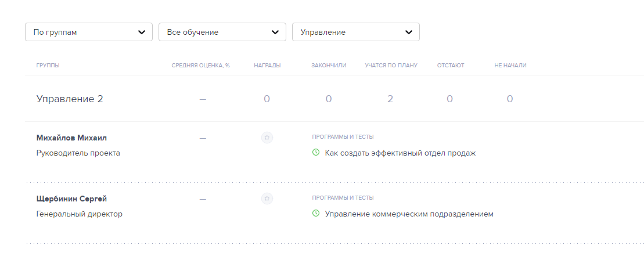
Task: Sort by the "Учатся по плану" column
Action: [x=391, y=66]
